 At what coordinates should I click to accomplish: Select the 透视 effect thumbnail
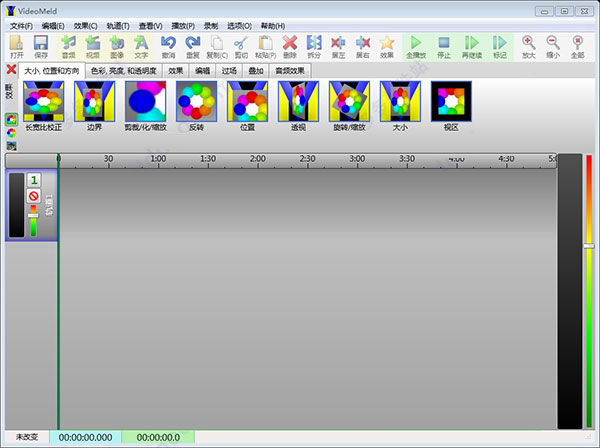pos(298,101)
